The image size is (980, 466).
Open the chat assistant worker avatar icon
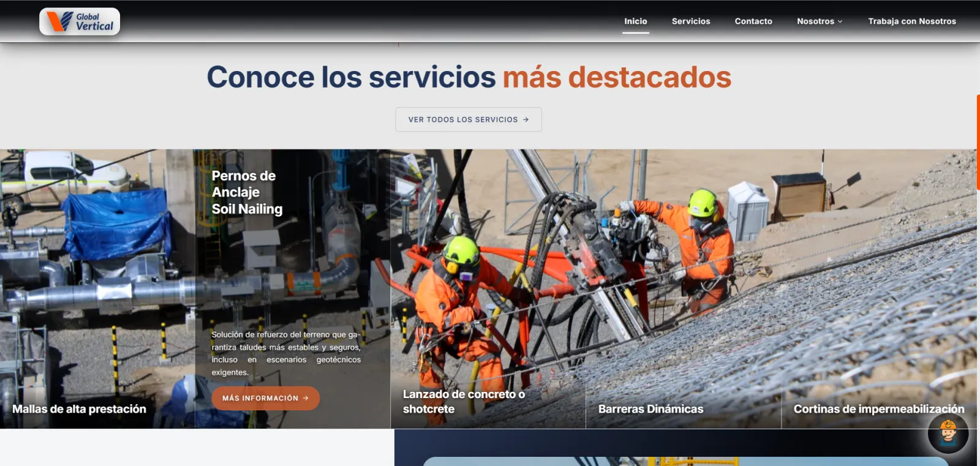coord(948,433)
